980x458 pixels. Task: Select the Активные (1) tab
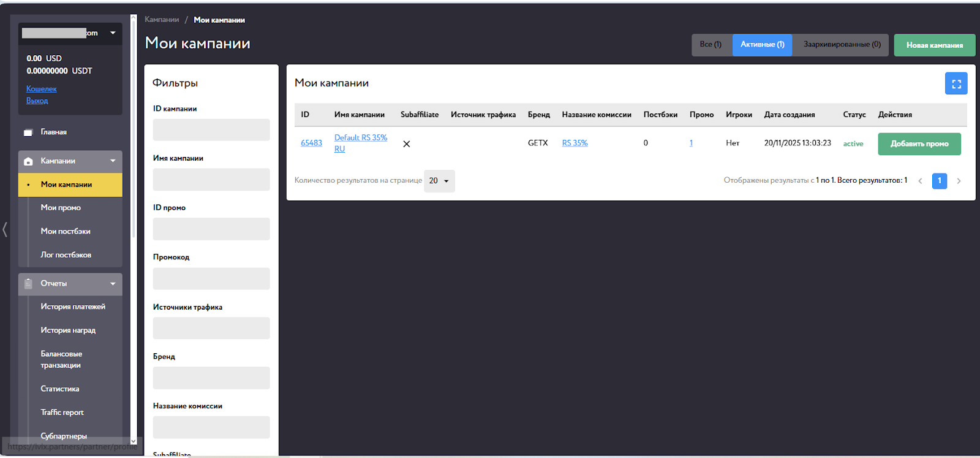762,45
